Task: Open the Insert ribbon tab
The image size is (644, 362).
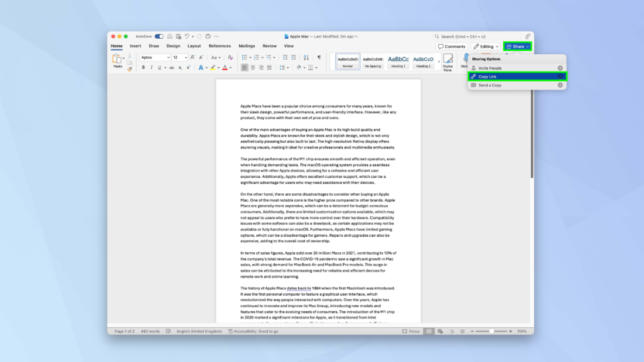Action: pyautogui.click(x=135, y=46)
